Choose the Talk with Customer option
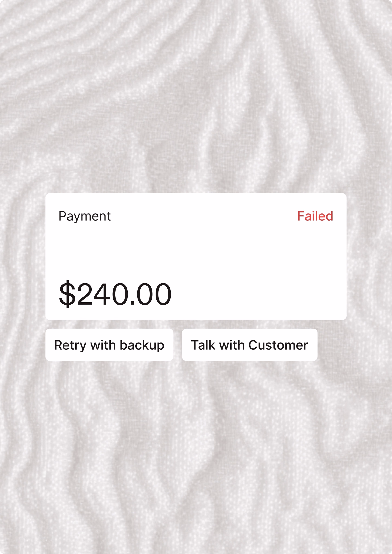 tap(249, 345)
